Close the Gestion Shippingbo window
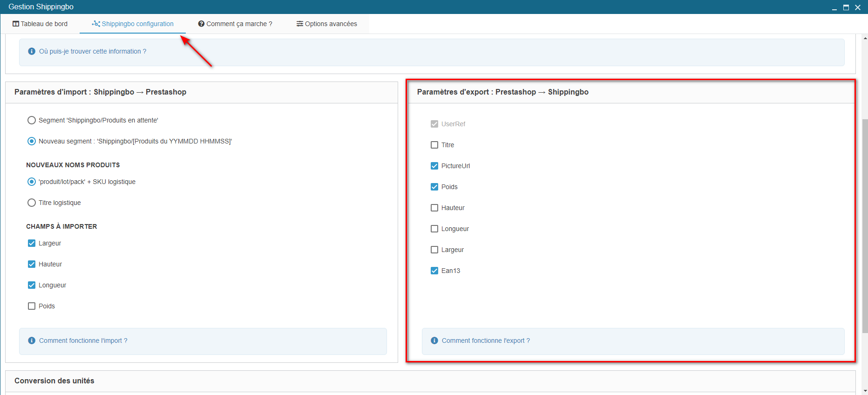This screenshot has width=868, height=395. pyautogui.click(x=858, y=7)
